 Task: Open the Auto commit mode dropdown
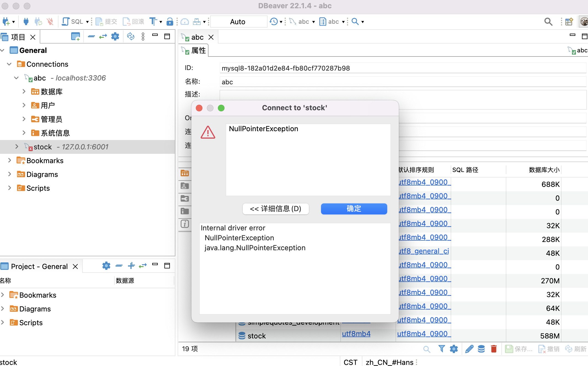pyautogui.click(x=238, y=21)
